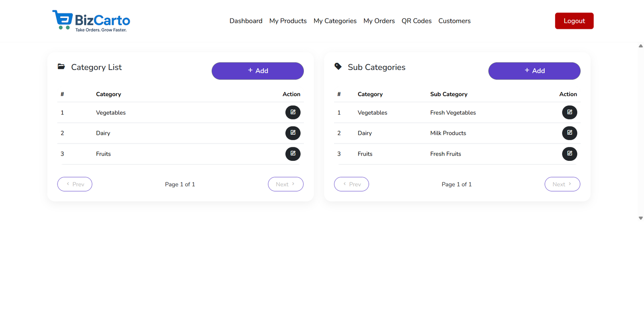The width and height of the screenshot is (644, 325).
Task: Open My Products from the navigation bar
Action: 288,21
